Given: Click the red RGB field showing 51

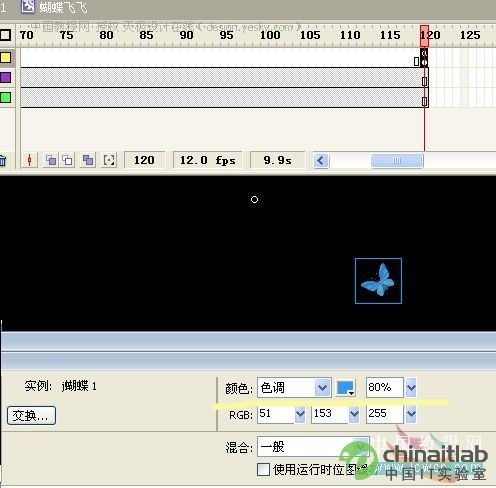Looking at the screenshot, I should (276, 414).
